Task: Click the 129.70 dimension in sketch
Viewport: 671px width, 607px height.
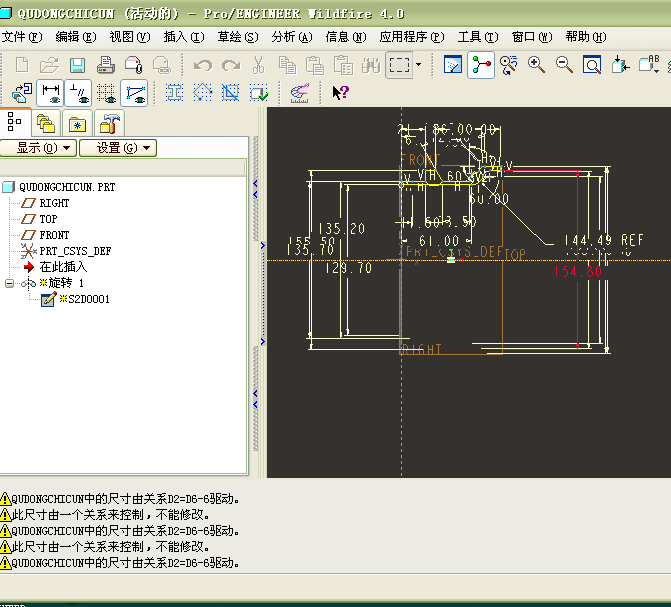Action: coord(348,268)
